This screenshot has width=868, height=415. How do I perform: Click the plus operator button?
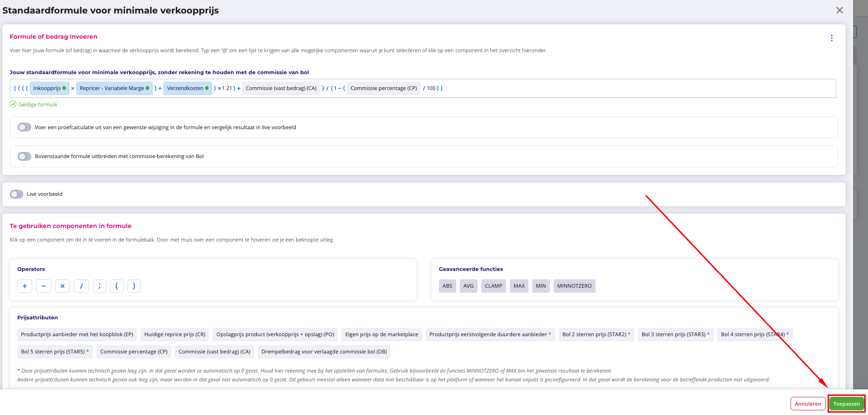coord(25,286)
